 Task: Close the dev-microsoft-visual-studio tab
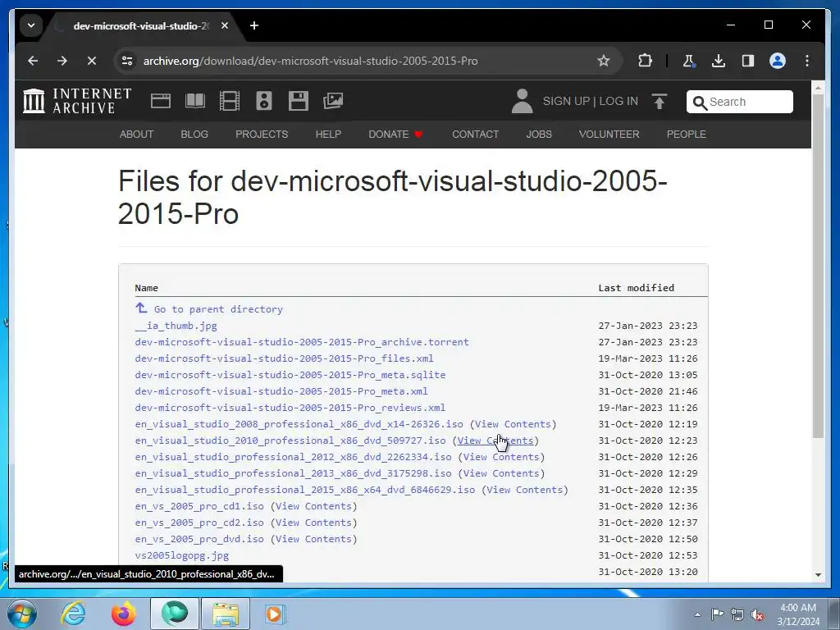pos(225,25)
